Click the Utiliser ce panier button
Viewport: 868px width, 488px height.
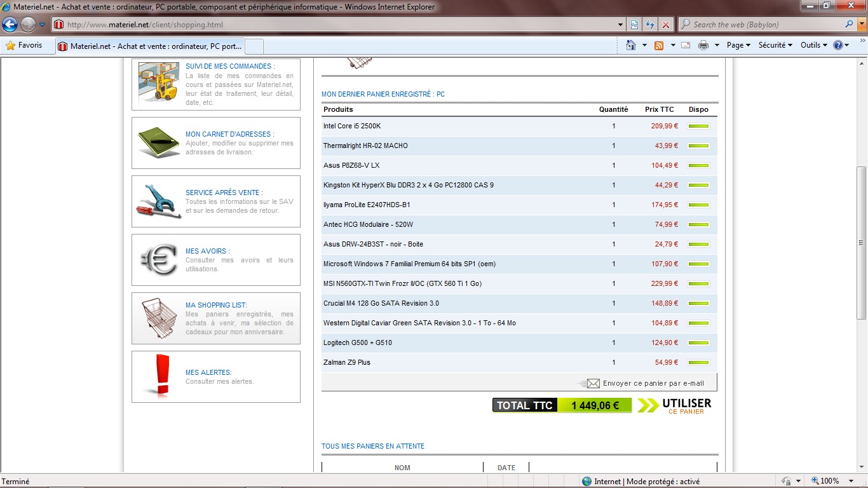tap(675, 405)
